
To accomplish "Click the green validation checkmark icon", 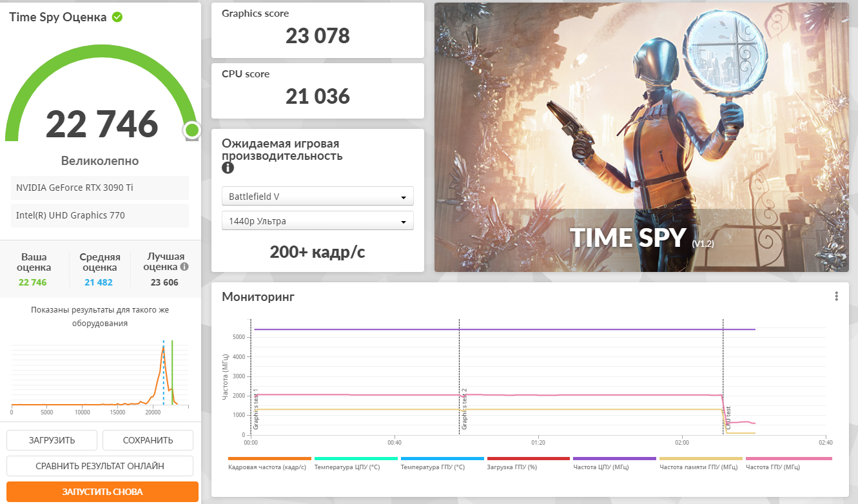I will pyautogui.click(x=117, y=17).
